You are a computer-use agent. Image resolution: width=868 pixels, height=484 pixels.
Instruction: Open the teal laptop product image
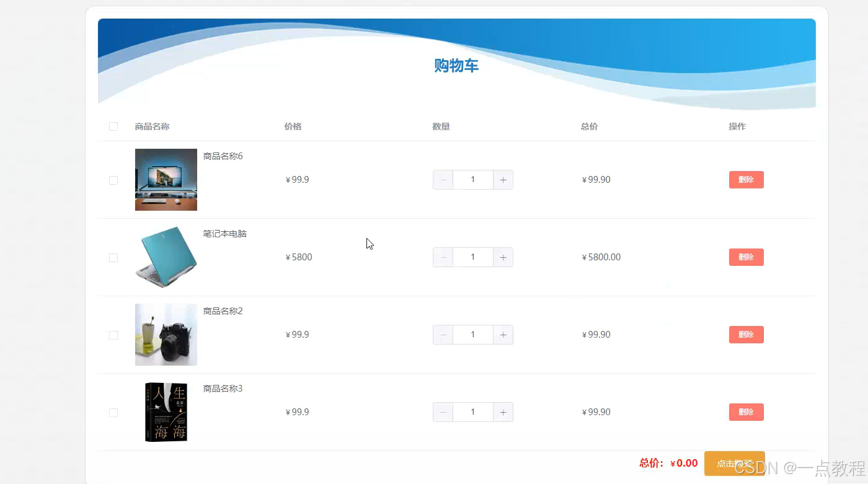[x=166, y=257]
